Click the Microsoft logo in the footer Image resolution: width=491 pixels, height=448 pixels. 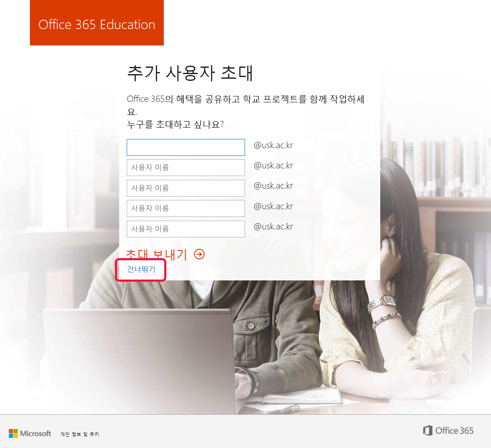tap(30, 434)
